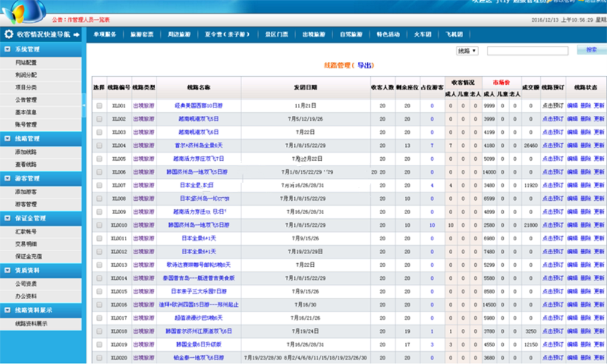This screenshot has height=364, width=607.
Task: Open 基本信息 in the sidebar
Action: click(x=26, y=112)
